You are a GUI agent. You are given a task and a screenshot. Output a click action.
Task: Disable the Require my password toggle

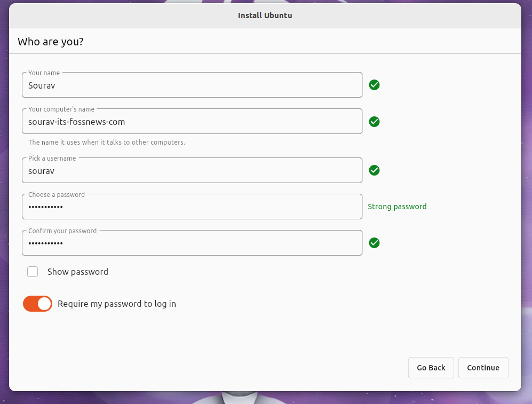coord(37,303)
